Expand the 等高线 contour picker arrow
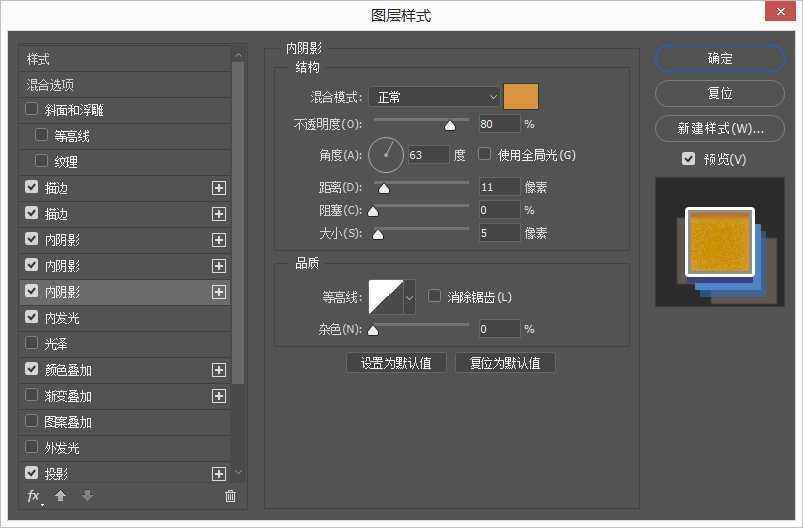The height and width of the screenshot is (528, 803). tap(409, 297)
